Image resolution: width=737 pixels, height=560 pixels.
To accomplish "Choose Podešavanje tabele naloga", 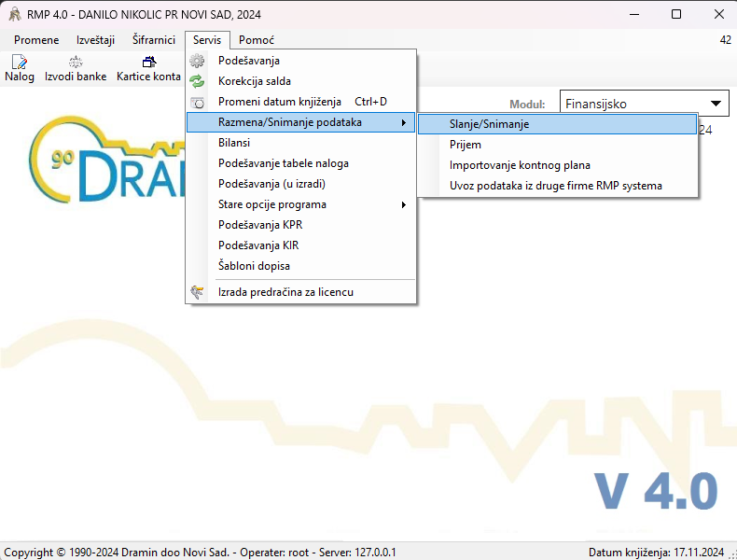I will [300, 163].
